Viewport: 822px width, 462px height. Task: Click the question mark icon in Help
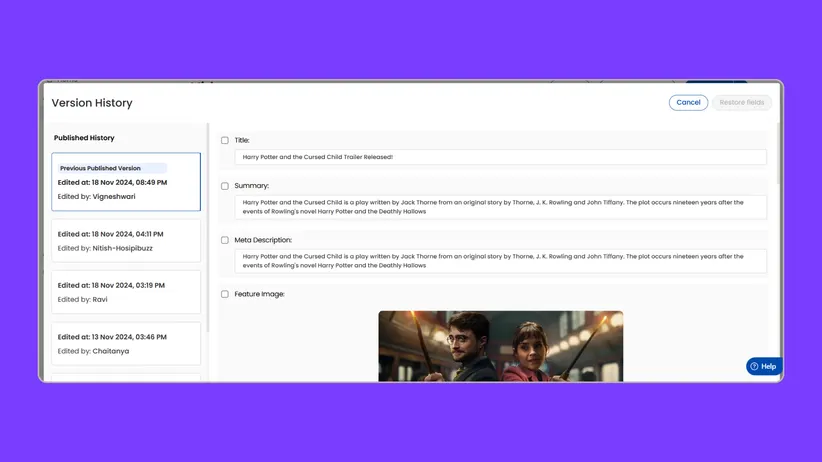754,366
